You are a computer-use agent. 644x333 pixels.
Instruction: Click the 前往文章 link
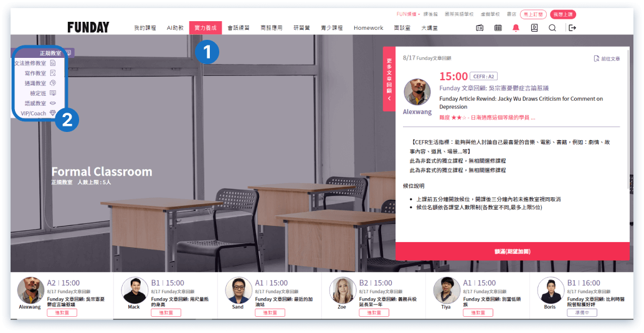(607, 59)
